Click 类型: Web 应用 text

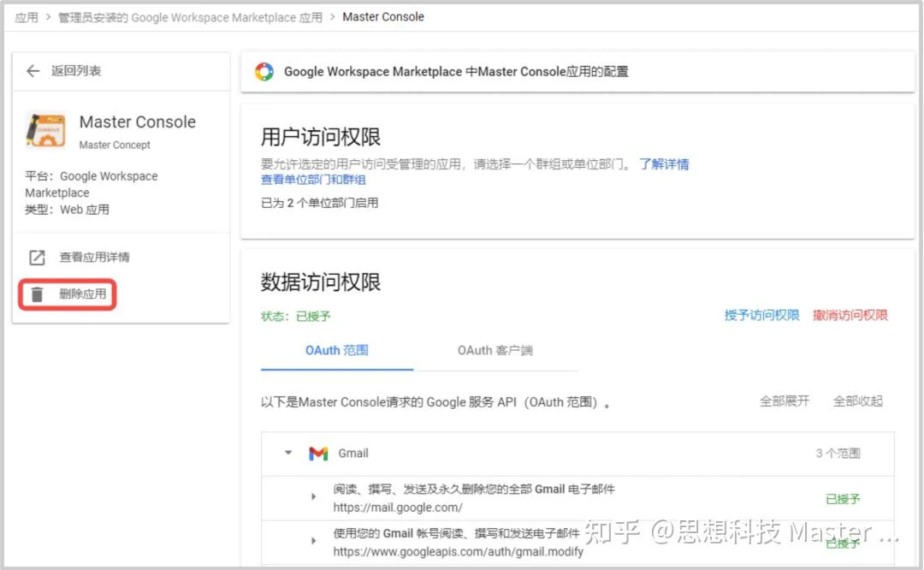point(68,210)
